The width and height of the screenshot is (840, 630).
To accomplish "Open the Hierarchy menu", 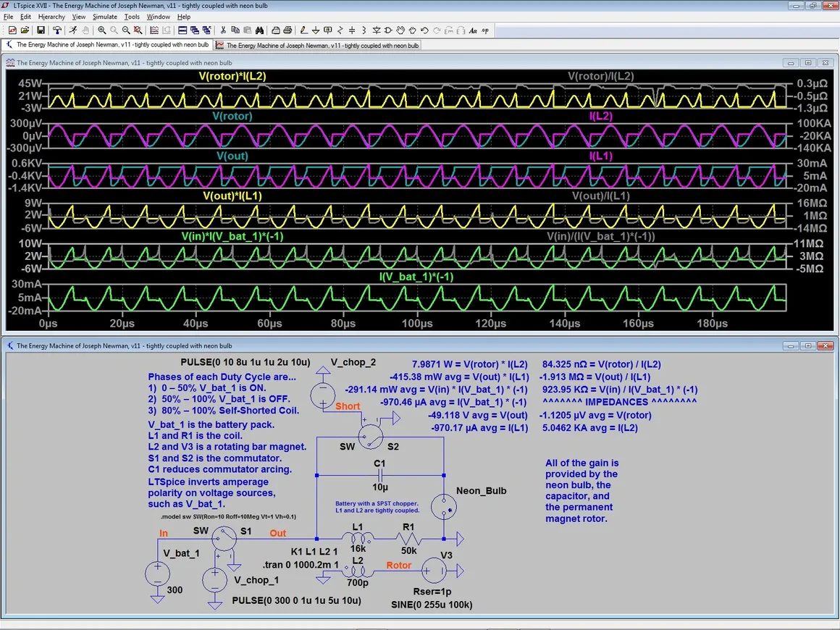I will [x=51, y=17].
